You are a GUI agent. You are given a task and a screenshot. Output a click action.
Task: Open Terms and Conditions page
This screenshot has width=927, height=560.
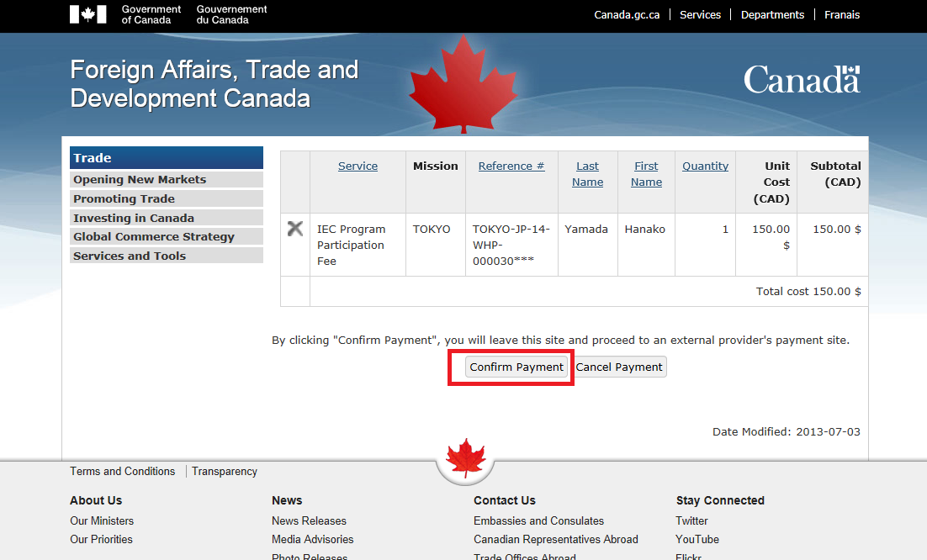click(122, 472)
